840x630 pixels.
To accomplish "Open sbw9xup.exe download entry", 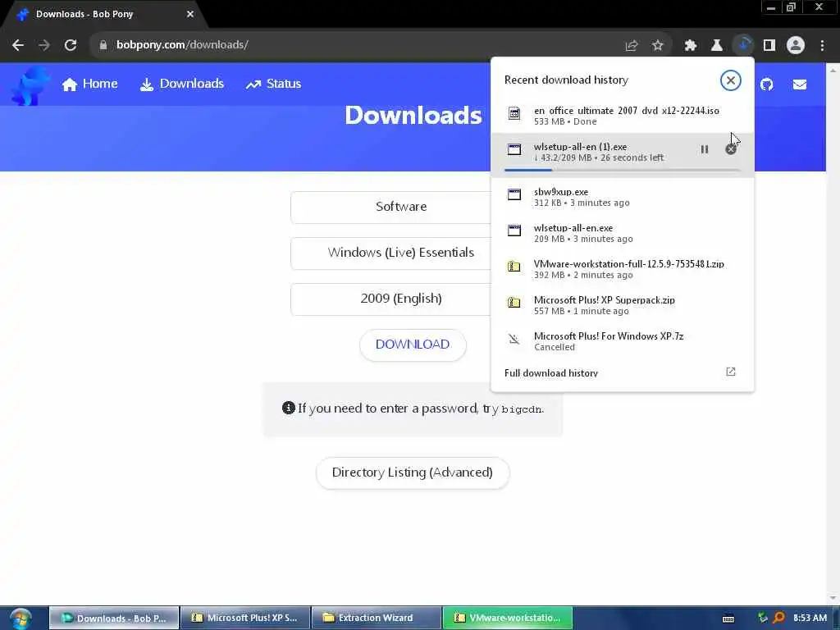I will point(622,197).
